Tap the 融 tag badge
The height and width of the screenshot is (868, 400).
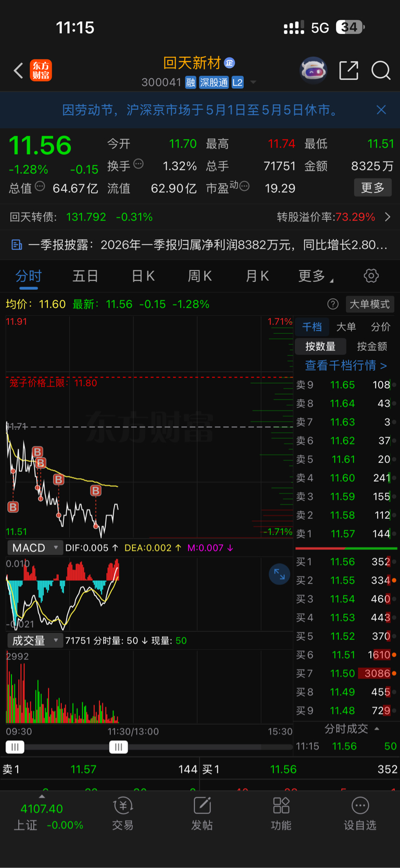[191, 82]
